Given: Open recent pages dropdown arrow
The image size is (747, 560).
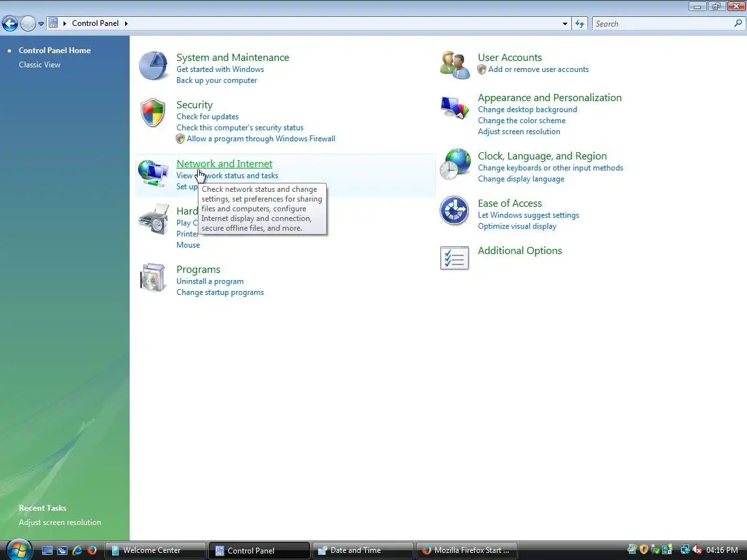Looking at the screenshot, I should 41,23.
